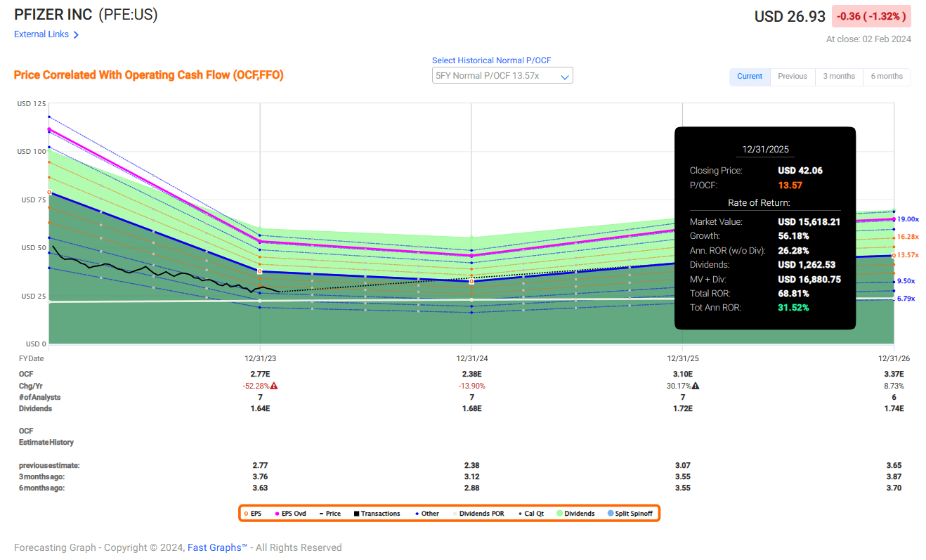The image size is (926, 560).
Task: Click the Split Spinoff legend icon
Action: [610, 514]
